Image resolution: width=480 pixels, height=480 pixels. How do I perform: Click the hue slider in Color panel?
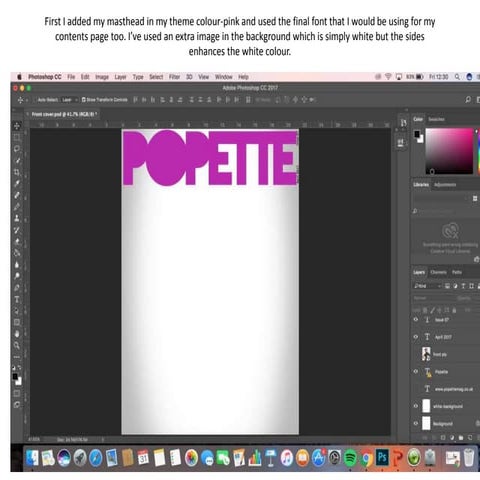tap(478, 151)
